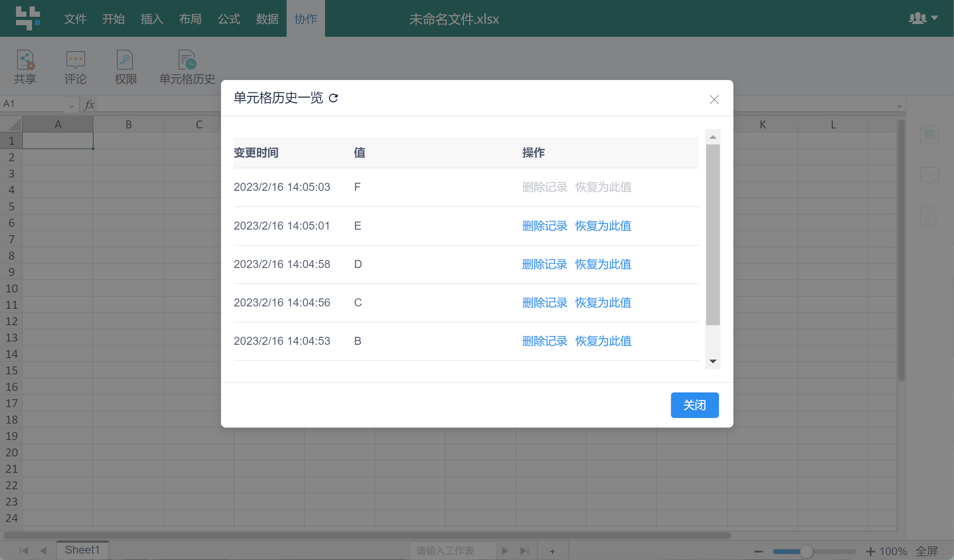Go to previous sheet tab arrow
The width and height of the screenshot is (954, 560).
pos(44,551)
